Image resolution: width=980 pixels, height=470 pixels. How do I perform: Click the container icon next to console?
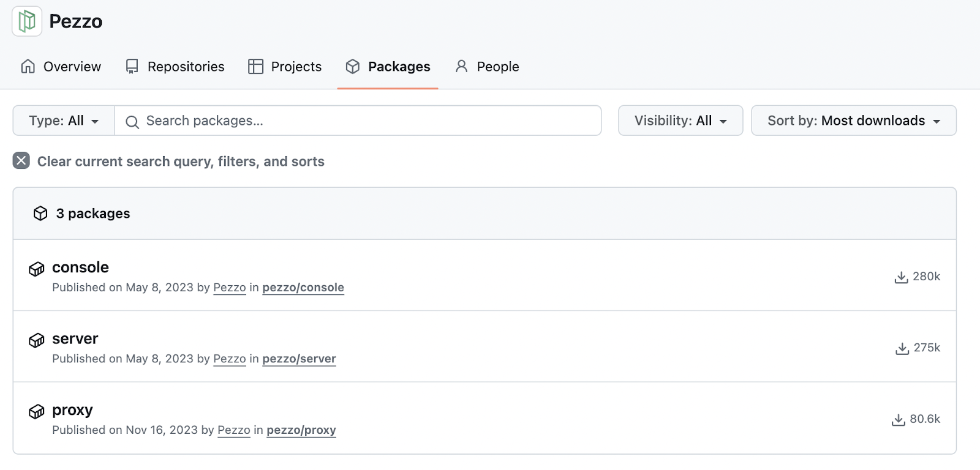tap(37, 269)
